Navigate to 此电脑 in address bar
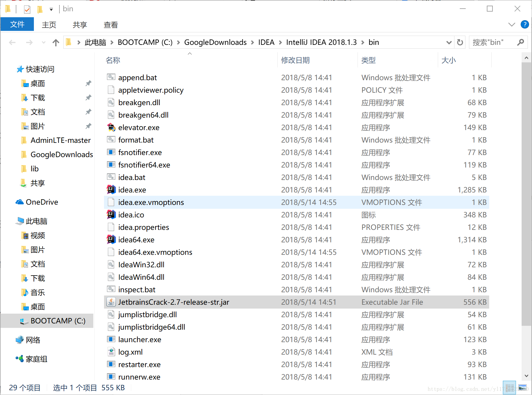The image size is (532, 395). coord(95,42)
